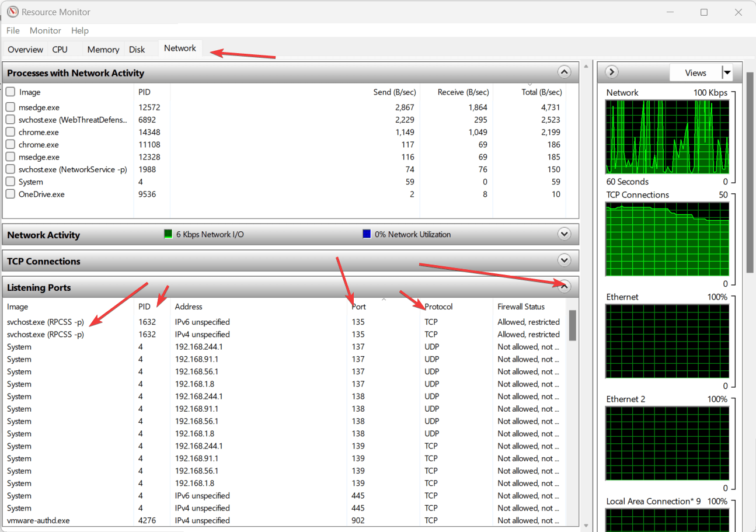Toggle the Image select-all checkbox

(x=11, y=92)
